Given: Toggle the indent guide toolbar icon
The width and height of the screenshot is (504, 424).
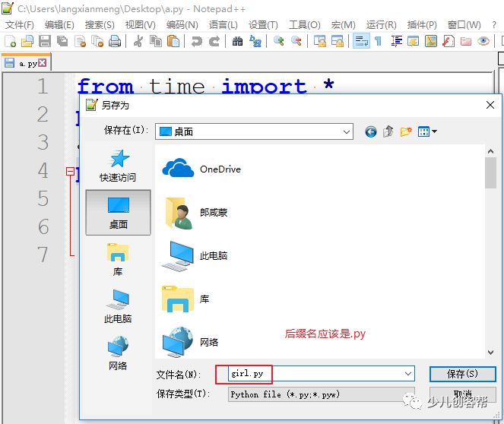Looking at the screenshot, I should [396, 41].
